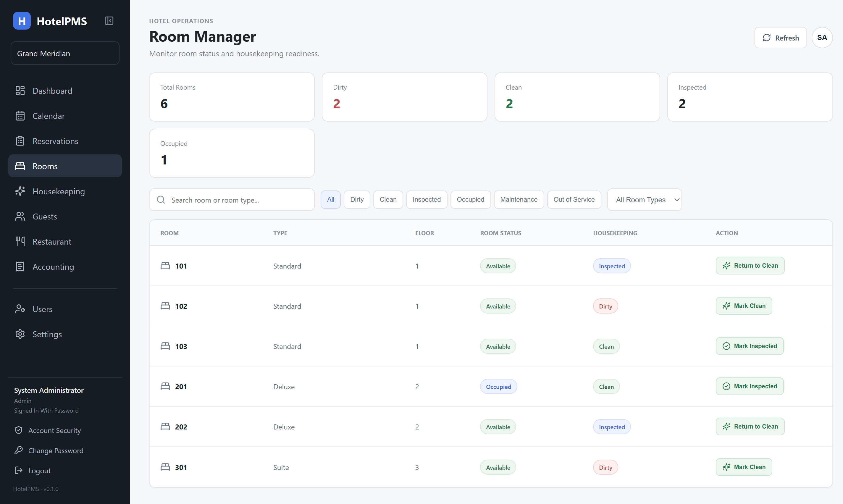
Task: Click the Rooms bed icon in the sidebar
Action: [x=20, y=166]
